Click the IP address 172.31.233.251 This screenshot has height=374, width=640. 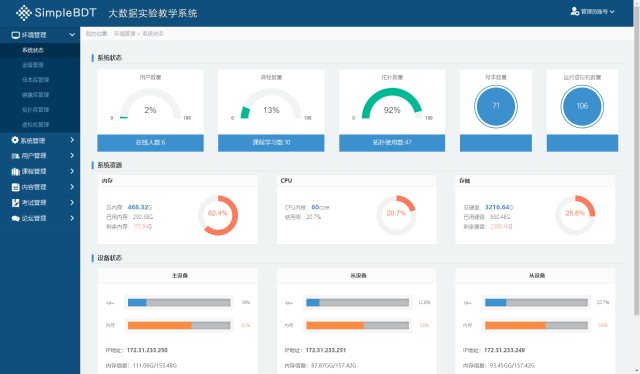326,350
